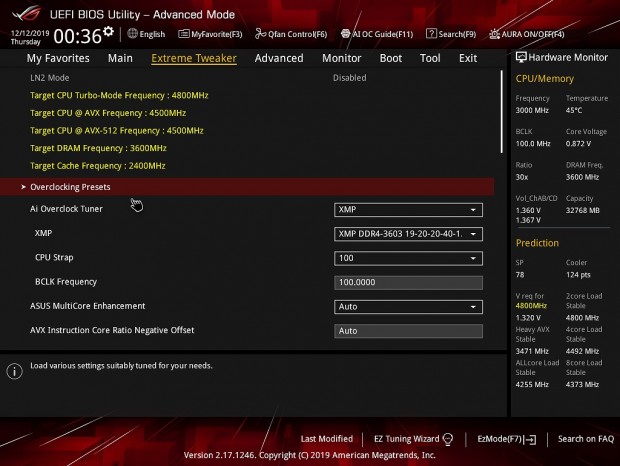Viewport: 620px width, 466px height.
Task: Launch AI OC Guide(F11)
Action: click(345, 34)
